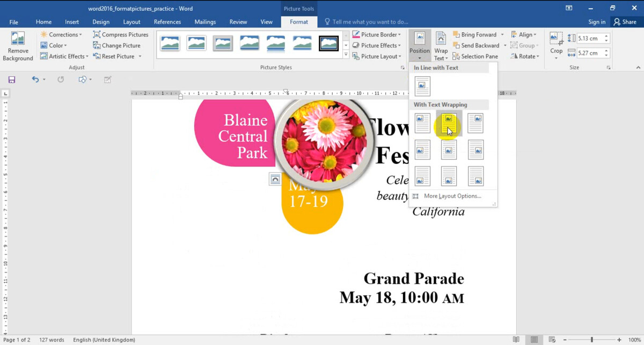This screenshot has width=644, height=345.
Task: Open the Wrap Text menu
Action: (441, 46)
